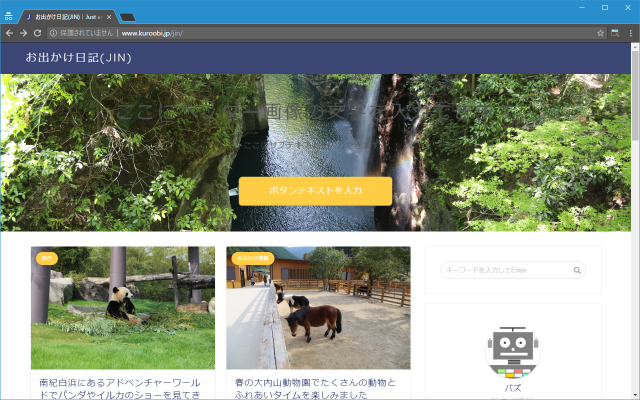Image resolution: width=640 pixels, height=400 pixels.
Task: Open the panda article title link
Action: 122,388
